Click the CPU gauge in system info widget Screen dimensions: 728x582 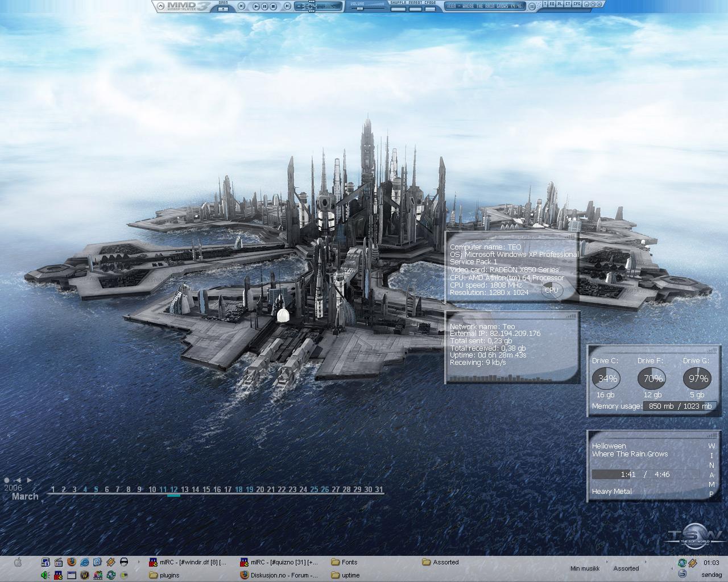pyautogui.click(x=551, y=290)
